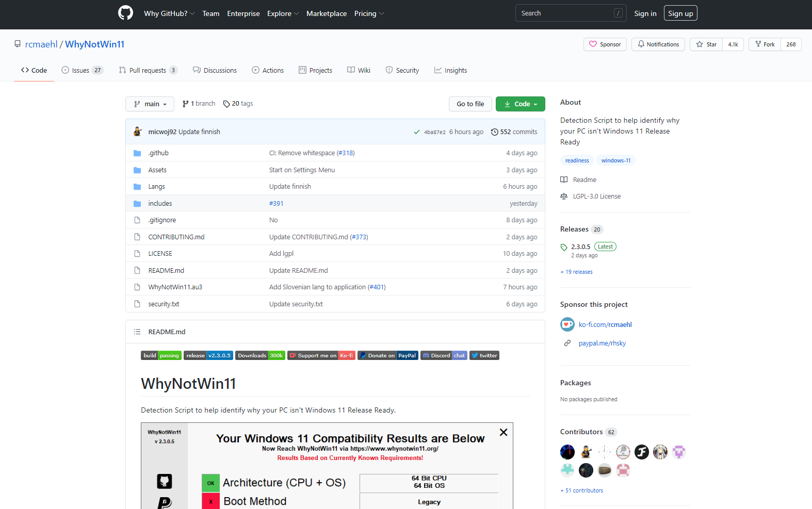Click the file icon for .gitignore
The width and height of the screenshot is (812, 509).
click(137, 220)
